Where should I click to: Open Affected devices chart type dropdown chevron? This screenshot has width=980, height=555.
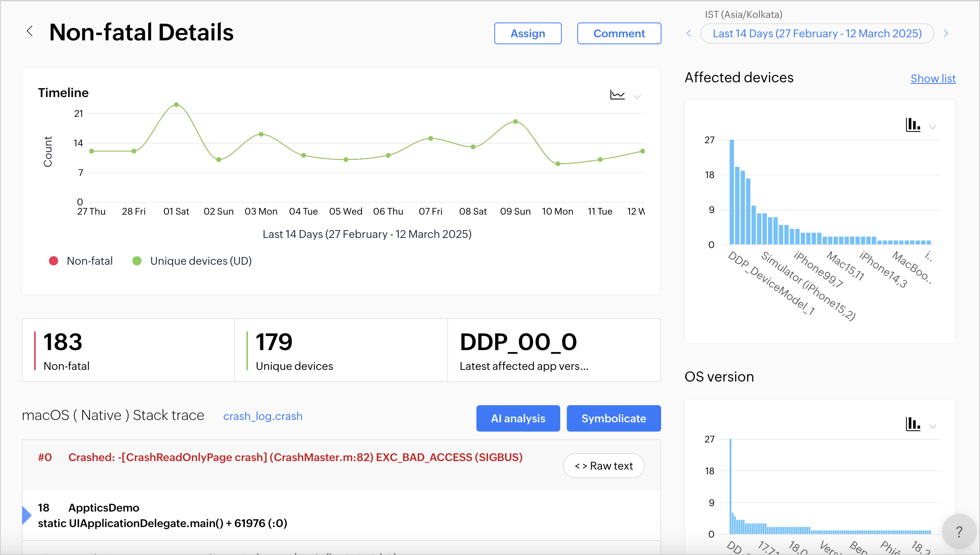click(933, 127)
